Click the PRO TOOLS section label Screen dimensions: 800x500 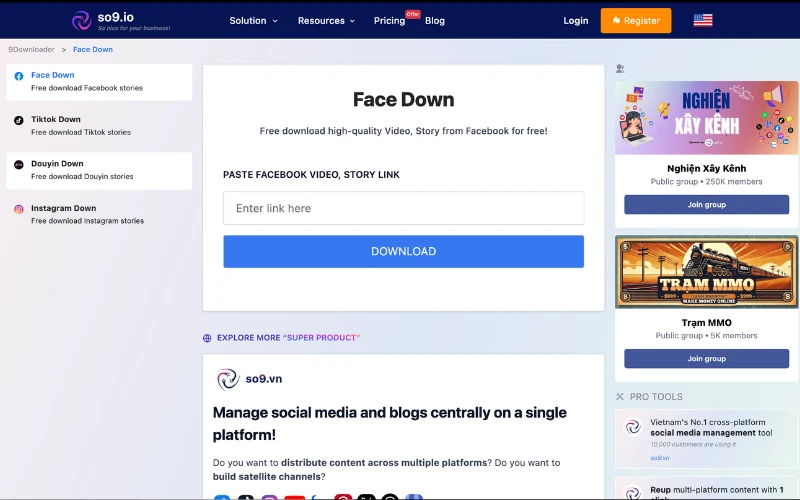coord(656,396)
